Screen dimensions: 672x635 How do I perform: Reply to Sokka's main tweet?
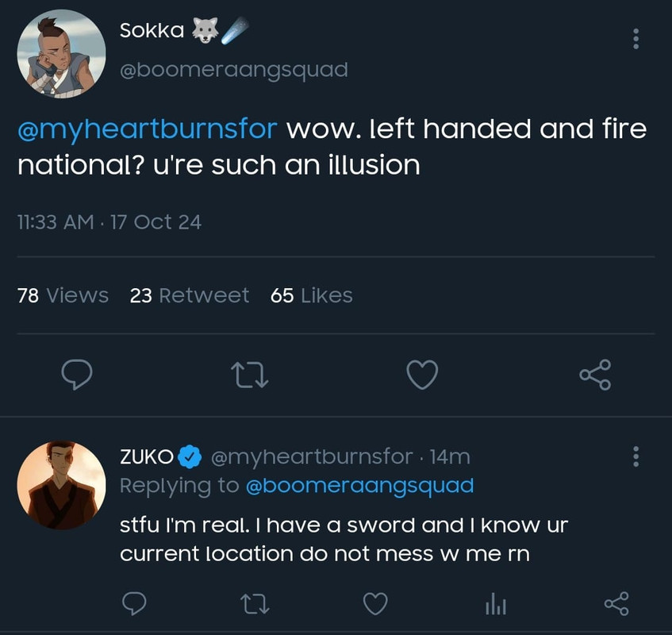[x=76, y=375]
